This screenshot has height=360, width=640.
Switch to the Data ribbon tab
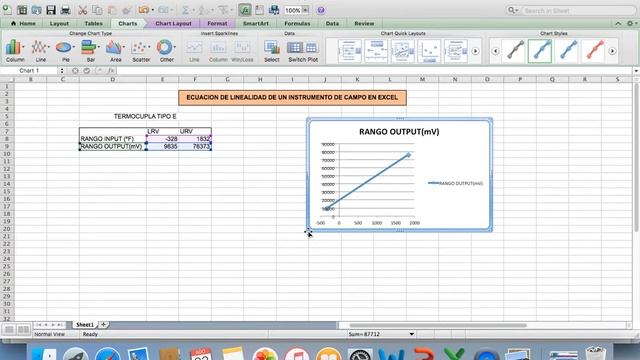tap(332, 24)
